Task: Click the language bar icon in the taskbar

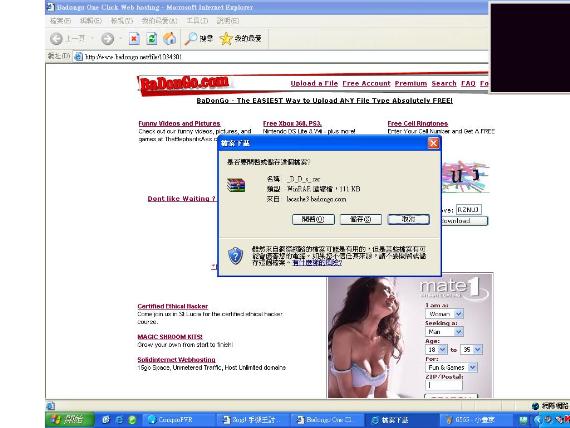Action: tap(523, 420)
